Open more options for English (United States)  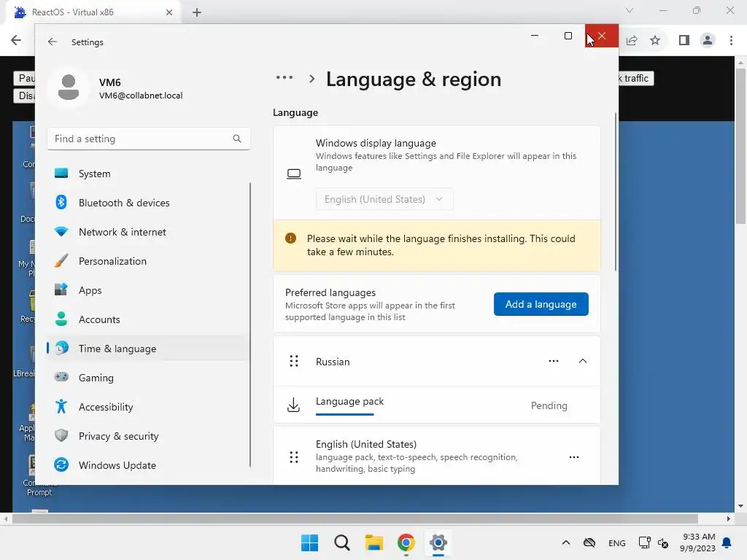[574, 457]
